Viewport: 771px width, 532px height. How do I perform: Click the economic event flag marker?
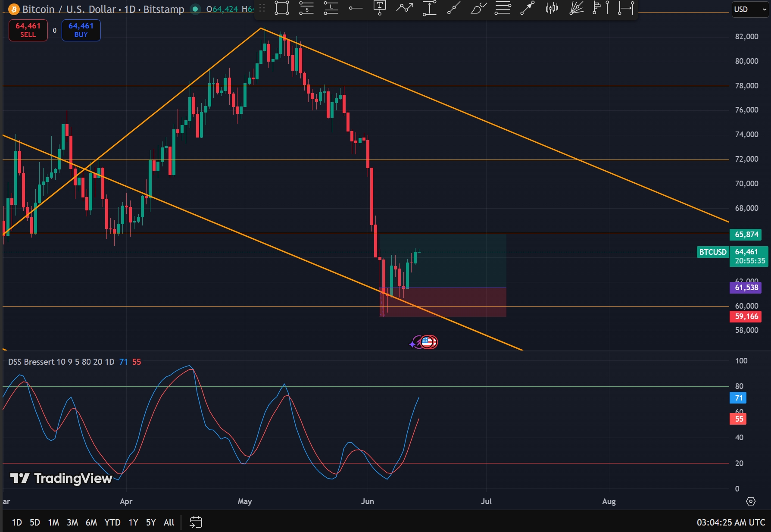point(428,342)
